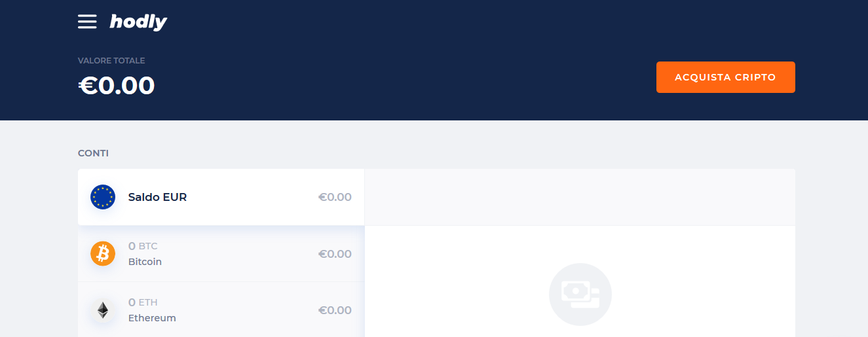Click the VALORE TOTALE label

tap(111, 61)
